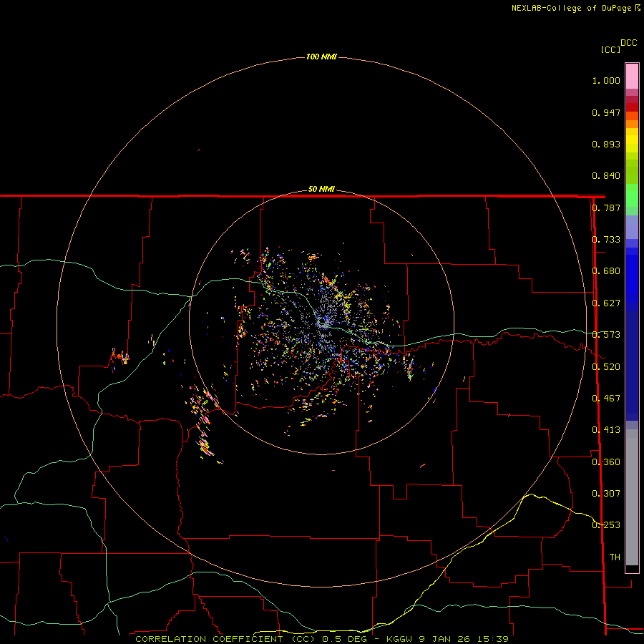Click the 0.253 value on the color scale

(x=606, y=525)
